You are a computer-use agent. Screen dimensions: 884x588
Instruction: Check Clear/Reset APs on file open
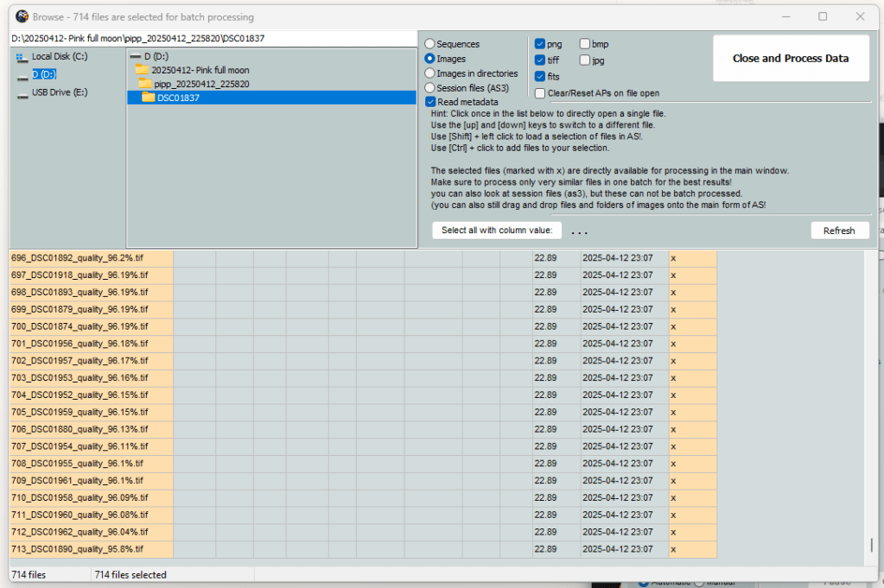(540, 93)
